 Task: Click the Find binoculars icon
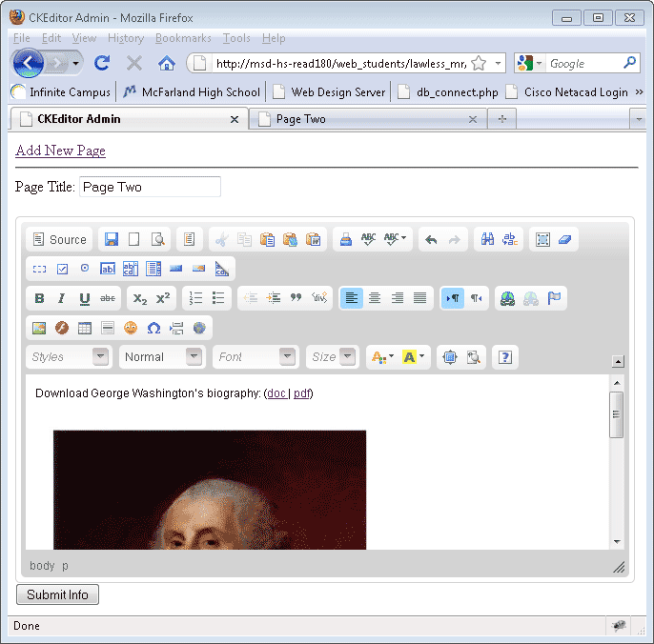coord(487,240)
